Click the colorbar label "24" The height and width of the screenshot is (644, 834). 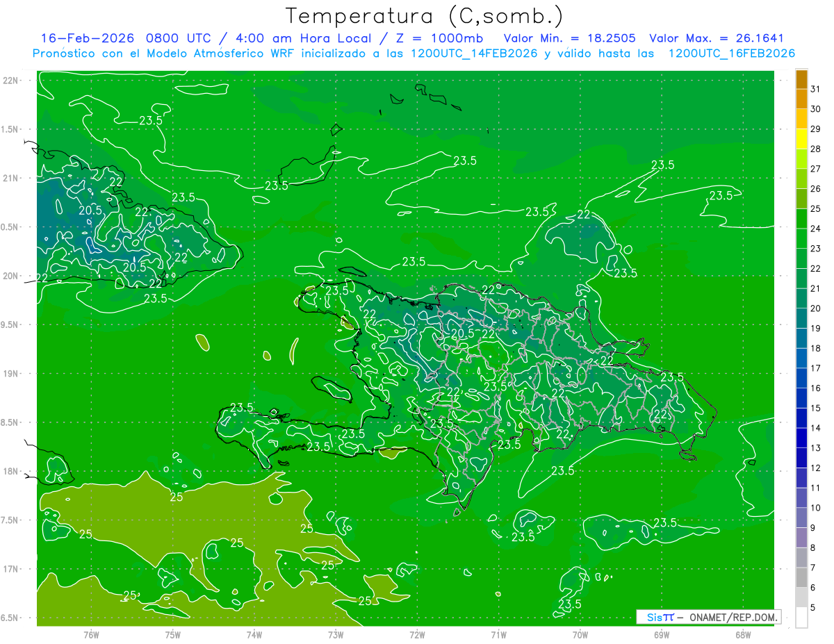coord(816,229)
